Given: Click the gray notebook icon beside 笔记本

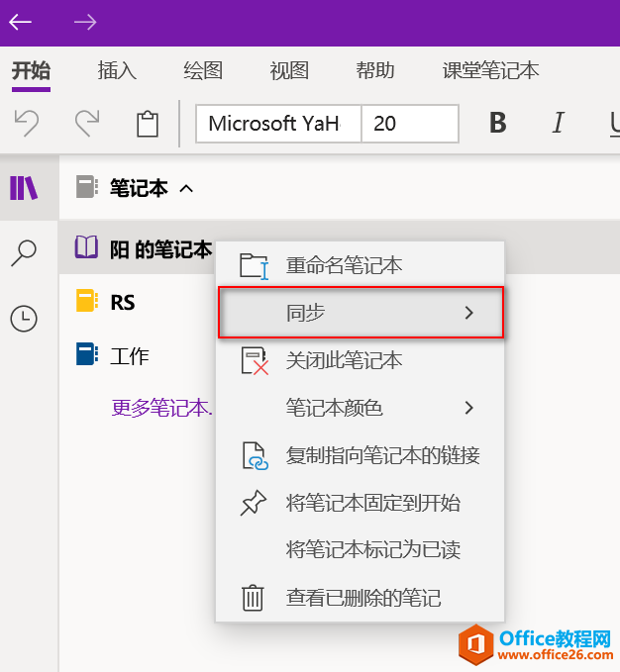Looking at the screenshot, I should (x=86, y=186).
